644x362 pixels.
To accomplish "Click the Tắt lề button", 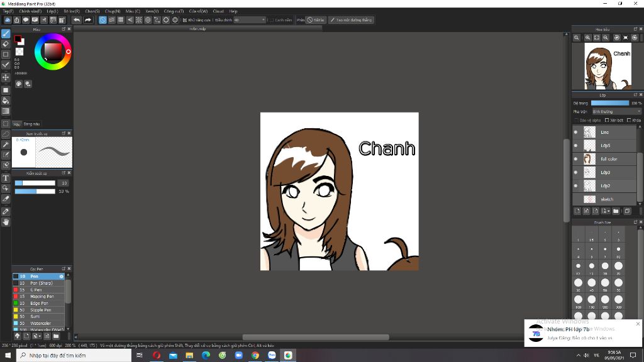I will 316,19.
